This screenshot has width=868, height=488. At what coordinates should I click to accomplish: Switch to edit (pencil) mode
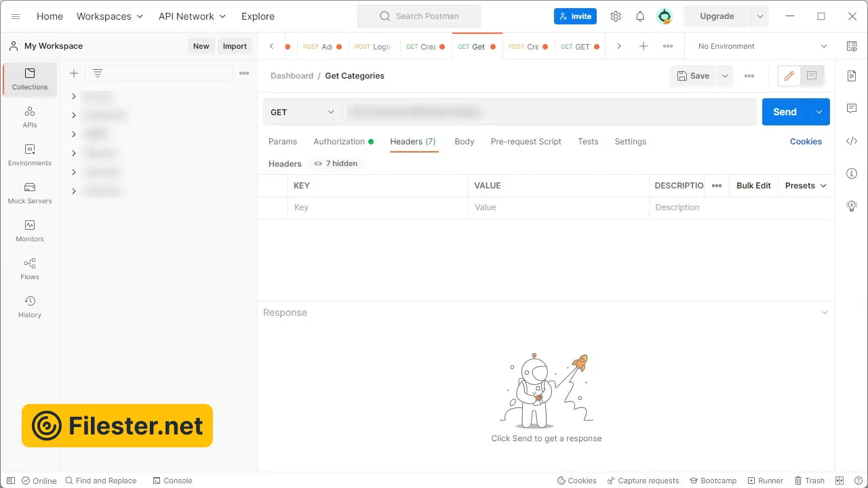coord(789,76)
